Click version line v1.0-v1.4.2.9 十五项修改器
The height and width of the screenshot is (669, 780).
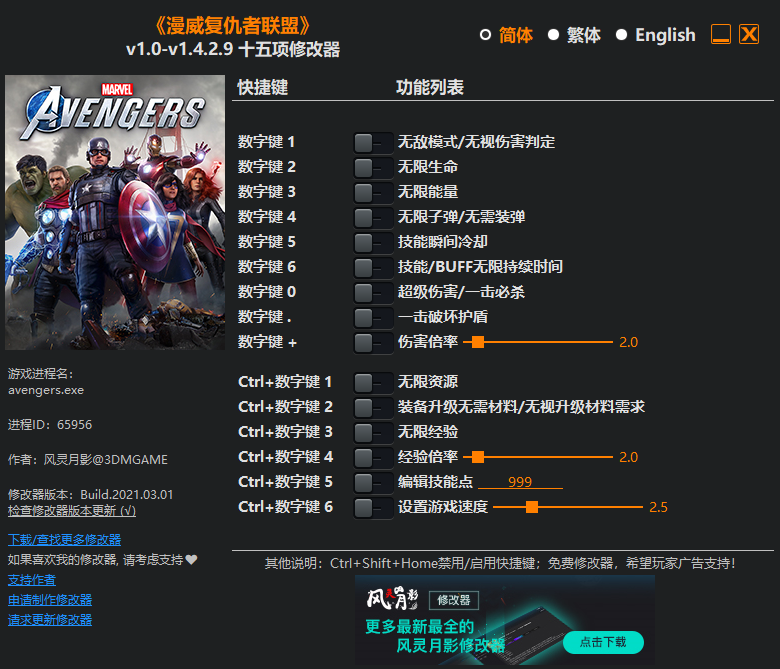[x=233, y=49]
